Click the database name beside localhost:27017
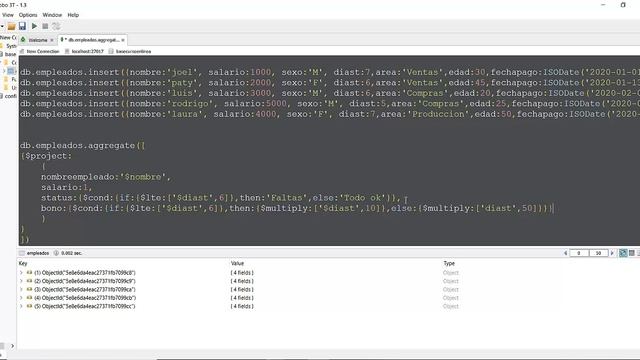Screen dimensions: 640x360 (x=133, y=51)
